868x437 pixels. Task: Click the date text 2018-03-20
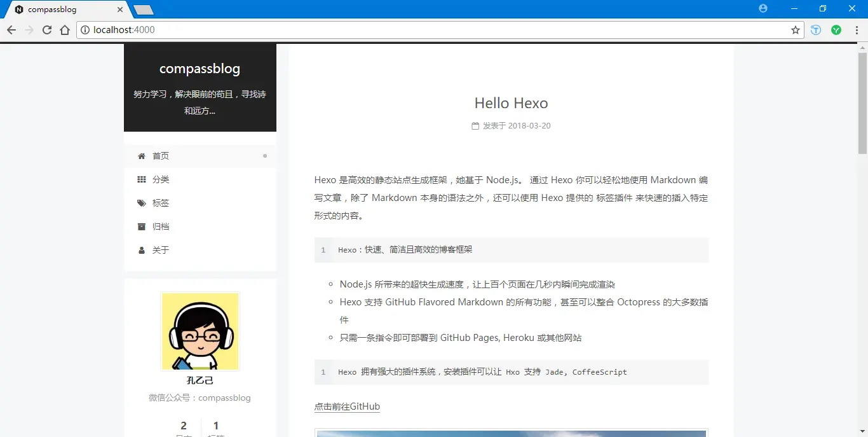(x=529, y=126)
